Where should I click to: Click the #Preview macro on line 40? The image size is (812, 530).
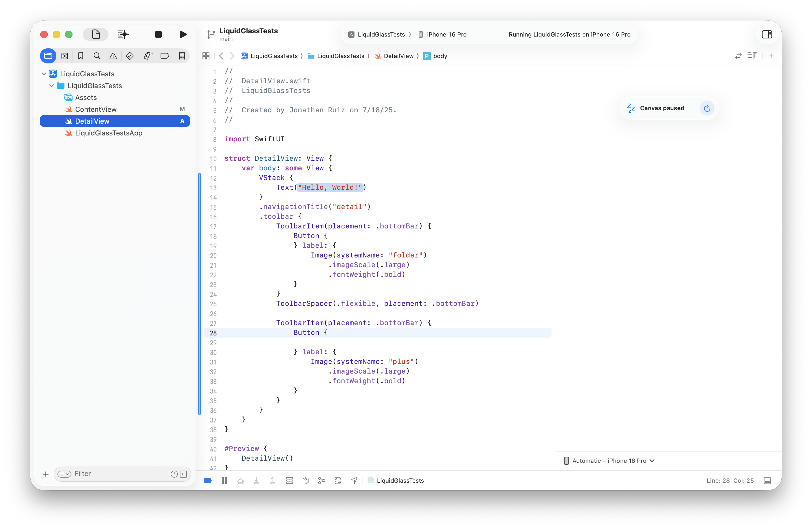242,449
